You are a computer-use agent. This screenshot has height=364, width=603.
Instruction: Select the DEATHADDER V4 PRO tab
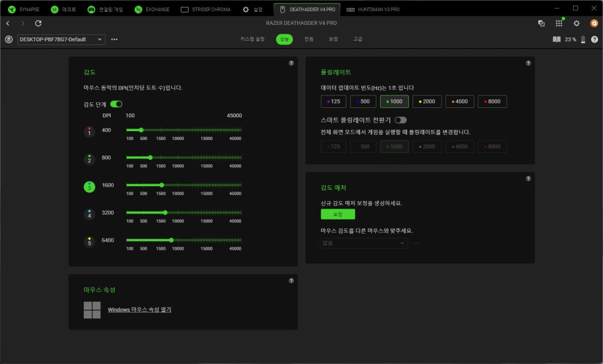(307, 9)
